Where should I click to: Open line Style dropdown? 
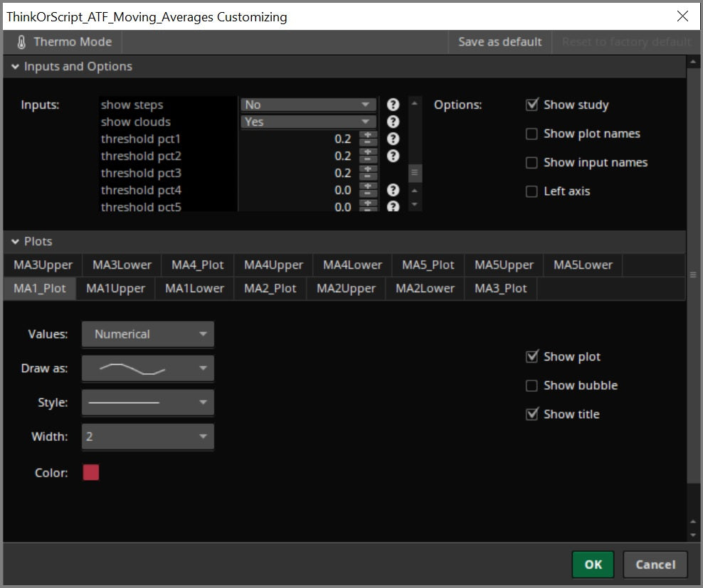click(148, 402)
